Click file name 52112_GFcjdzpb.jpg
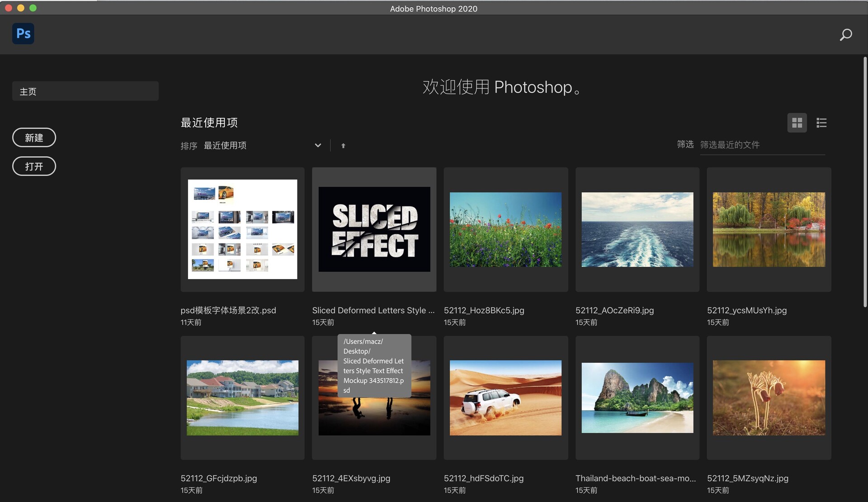Viewport: 868px width, 502px height. pos(219,478)
